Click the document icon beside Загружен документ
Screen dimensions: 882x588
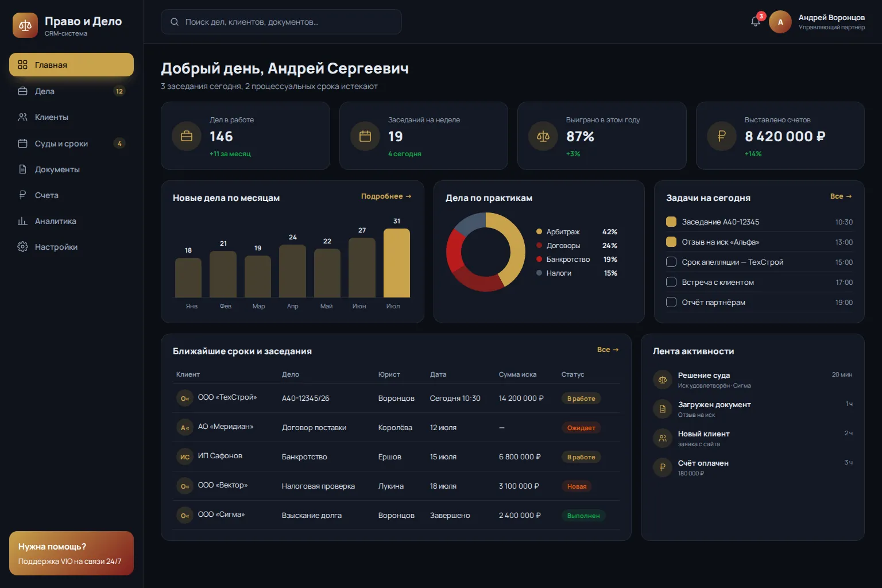[x=663, y=409]
